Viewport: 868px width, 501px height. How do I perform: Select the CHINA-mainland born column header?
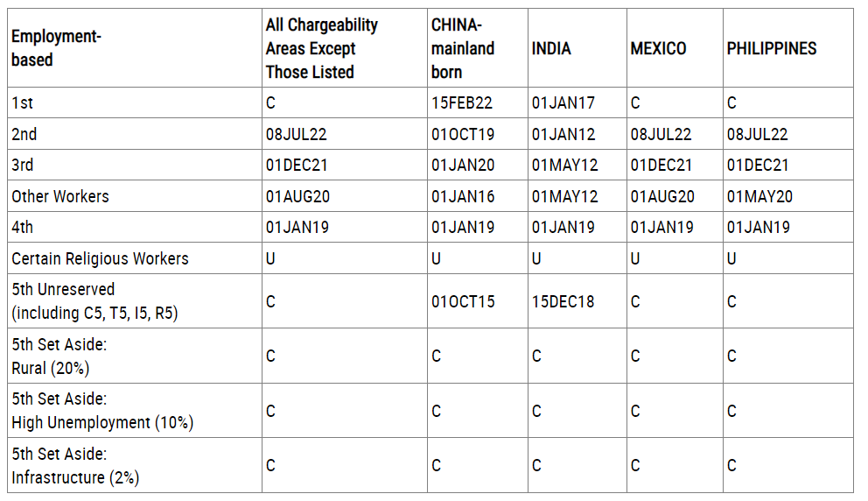coord(478,47)
